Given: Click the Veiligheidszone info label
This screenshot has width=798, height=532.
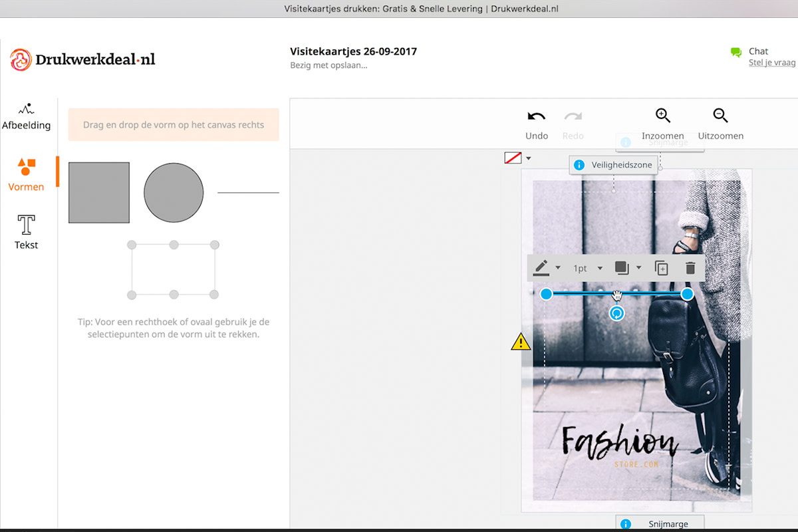Looking at the screenshot, I should pyautogui.click(x=613, y=165).
